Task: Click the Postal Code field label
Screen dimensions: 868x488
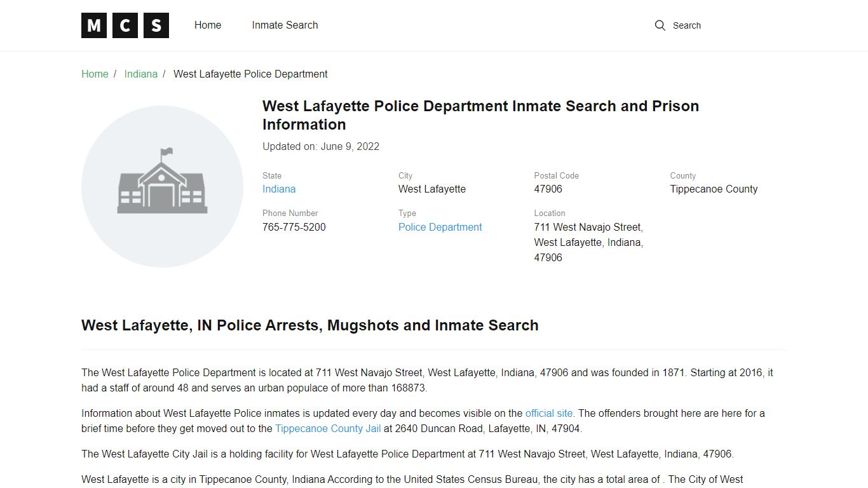Action: (557, 175)
